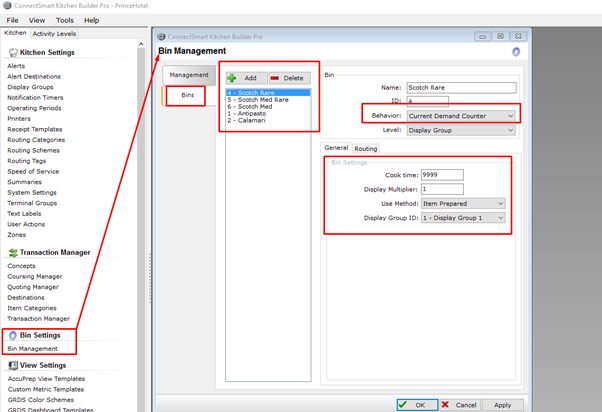The height and width of the screenshot is (412, 602).
Task: Click the red minus Delete icon
Action: tap(276, 77)
